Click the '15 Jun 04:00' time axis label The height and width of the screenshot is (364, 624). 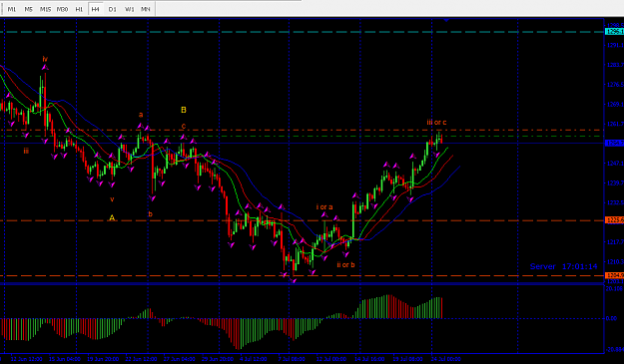[65, 359]
